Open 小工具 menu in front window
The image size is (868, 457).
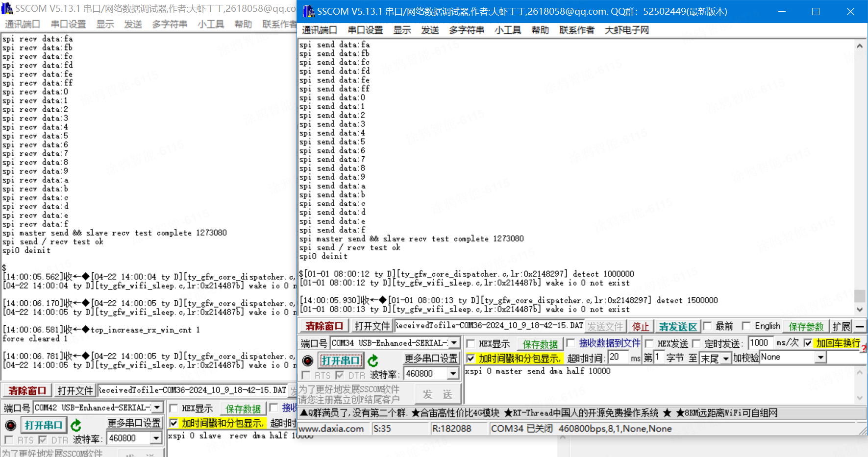click(508, 30)
